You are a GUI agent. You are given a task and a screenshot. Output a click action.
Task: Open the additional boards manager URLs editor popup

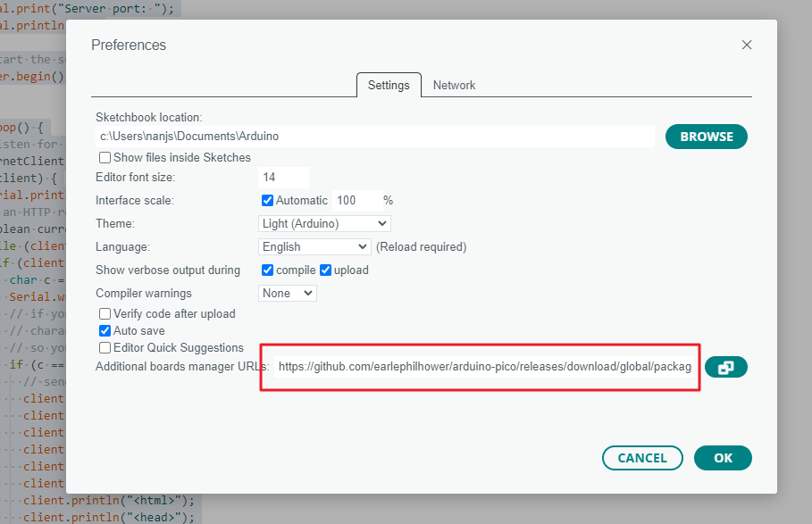pyautogui.click(x=726, y=367)
